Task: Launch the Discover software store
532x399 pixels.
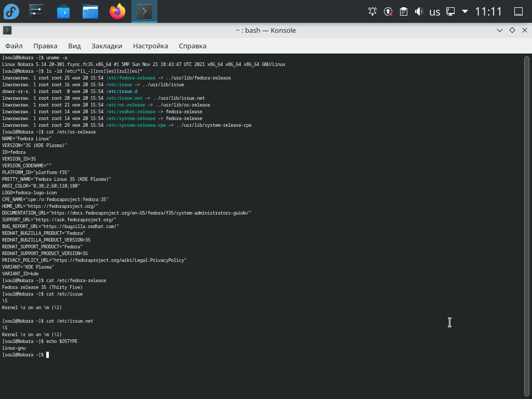Action: [63, 11]
